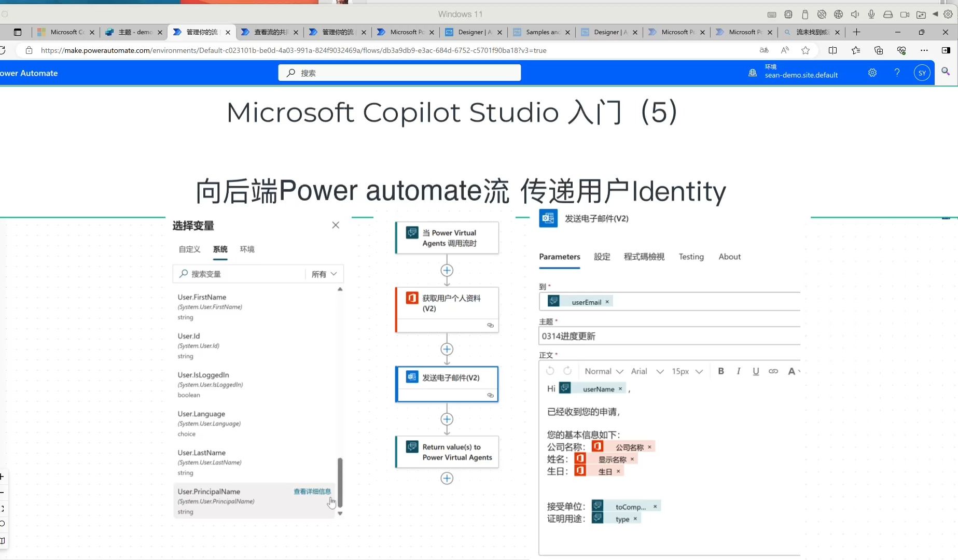
Task: Add a step after 获取用户个人资料 action
Action: (x=447, y=349)
